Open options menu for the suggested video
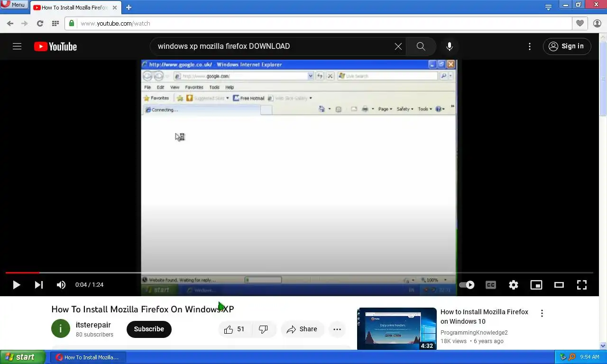Viewport: 607px width, 364px height. tap(542, 313)
